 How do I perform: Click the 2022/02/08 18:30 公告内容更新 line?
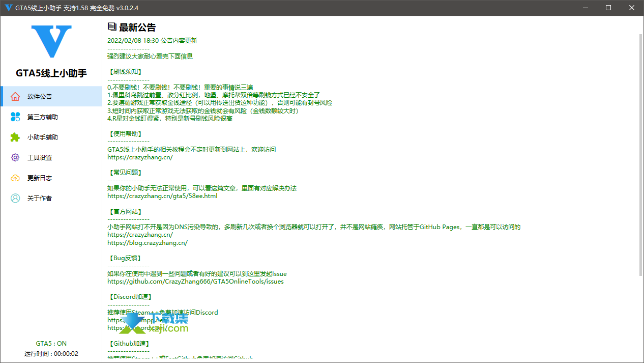tap(152, 41)
